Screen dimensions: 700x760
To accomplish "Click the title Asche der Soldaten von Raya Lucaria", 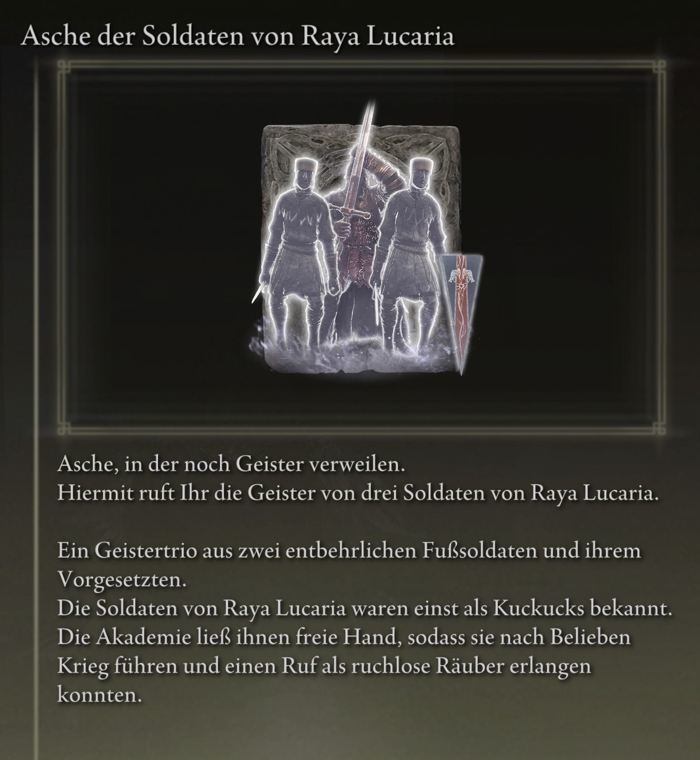I will pos(237,37).
